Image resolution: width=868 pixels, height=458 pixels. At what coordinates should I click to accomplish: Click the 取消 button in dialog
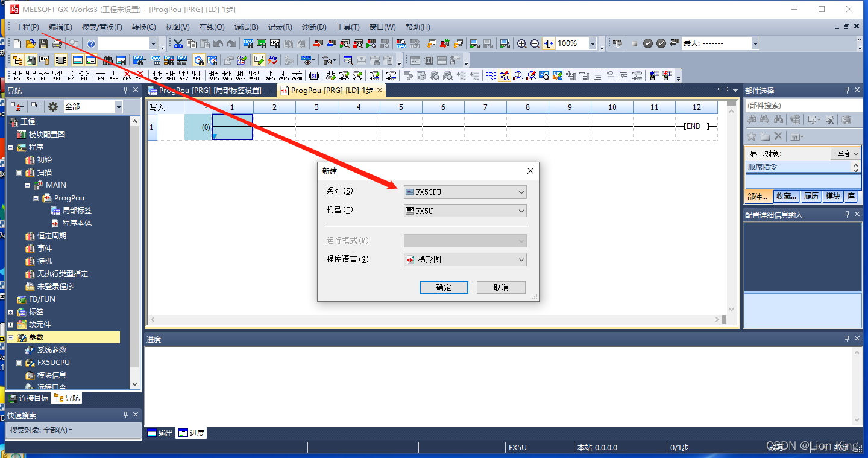click(501, 287)
